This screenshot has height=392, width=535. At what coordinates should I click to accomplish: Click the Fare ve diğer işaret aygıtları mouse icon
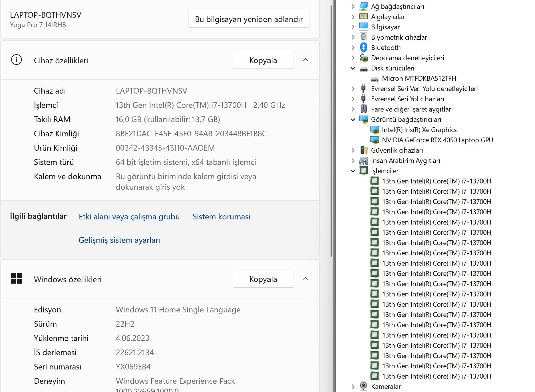pyautogui.click(x=363, y=109)
